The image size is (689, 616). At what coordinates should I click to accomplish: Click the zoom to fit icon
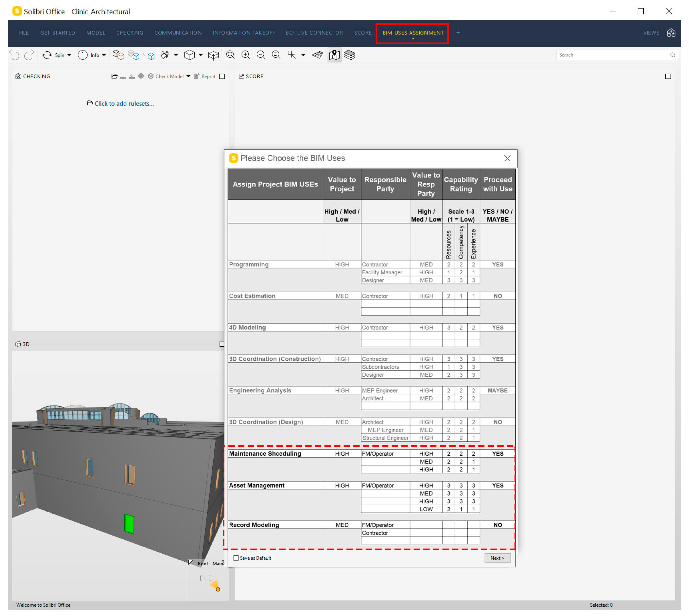[231, 55]
